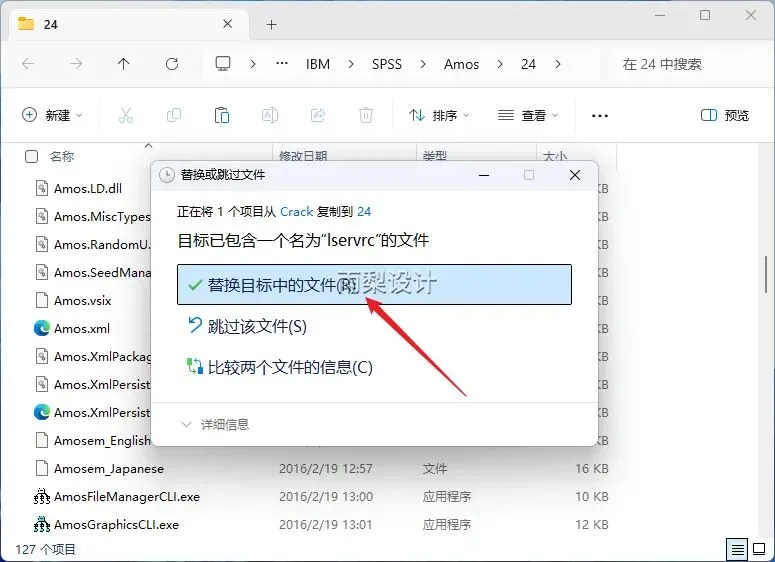The height and width of the screenshot is (562, 775).
Task: Tick the select-all checkbox beside 名称
Action: tap(31, 157)
